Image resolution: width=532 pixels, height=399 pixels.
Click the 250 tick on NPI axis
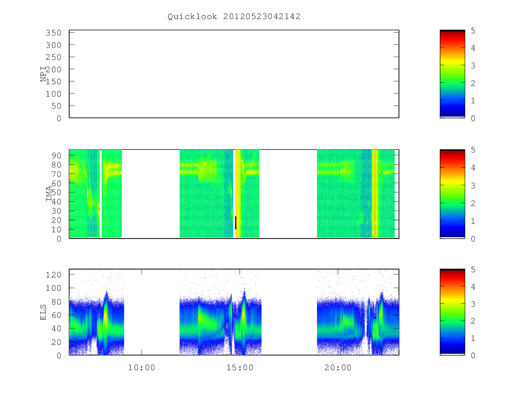[54, 57]
